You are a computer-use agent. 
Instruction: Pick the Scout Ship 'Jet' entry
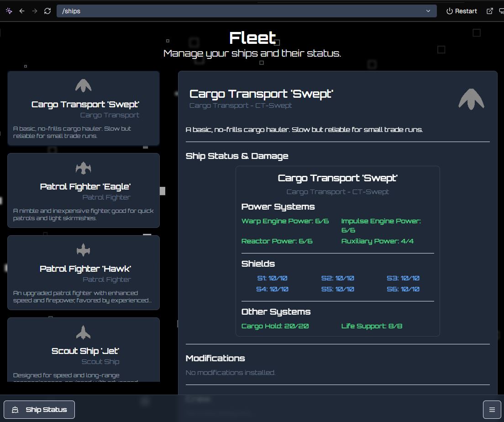coord(85,351)
